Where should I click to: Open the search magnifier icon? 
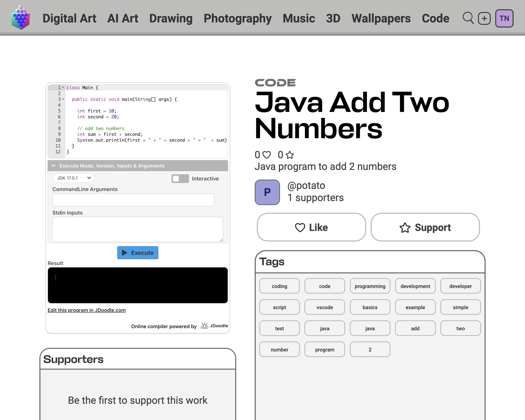point(468,18)
